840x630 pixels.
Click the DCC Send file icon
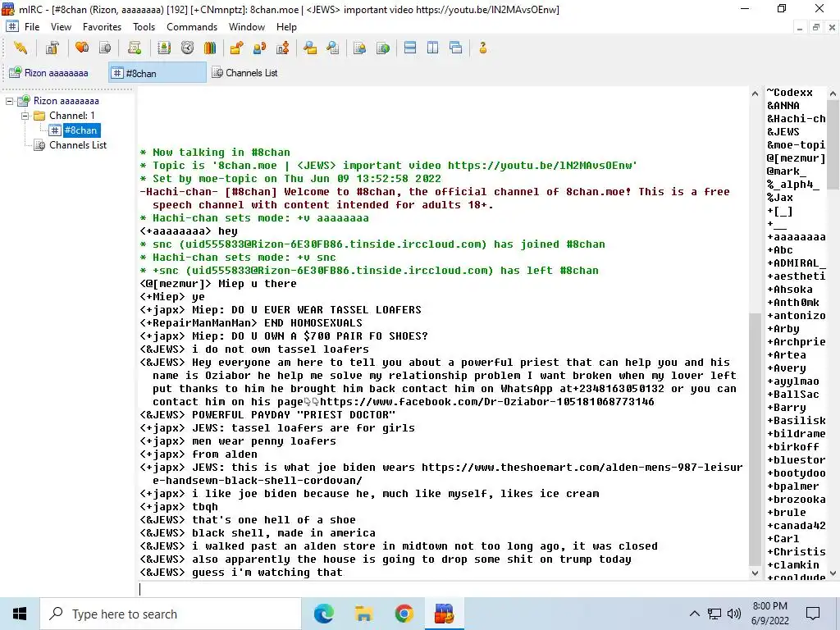pos(236,48)
